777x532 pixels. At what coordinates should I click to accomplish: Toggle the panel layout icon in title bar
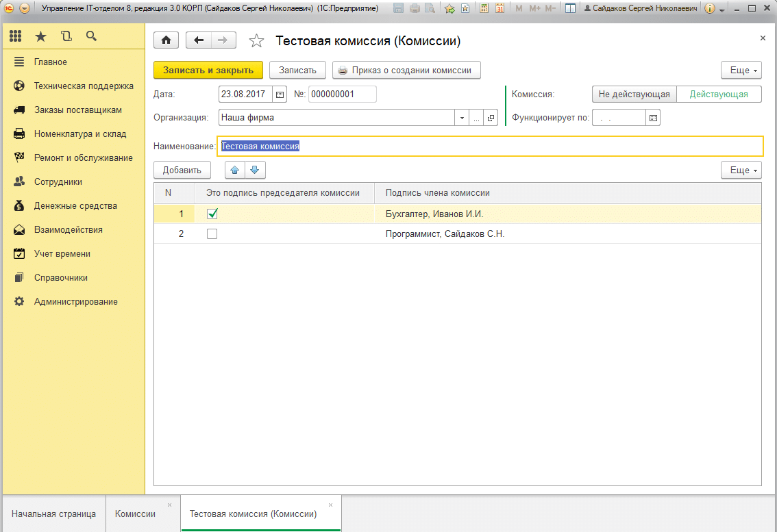pyautogui.click(x=570, y=8)
